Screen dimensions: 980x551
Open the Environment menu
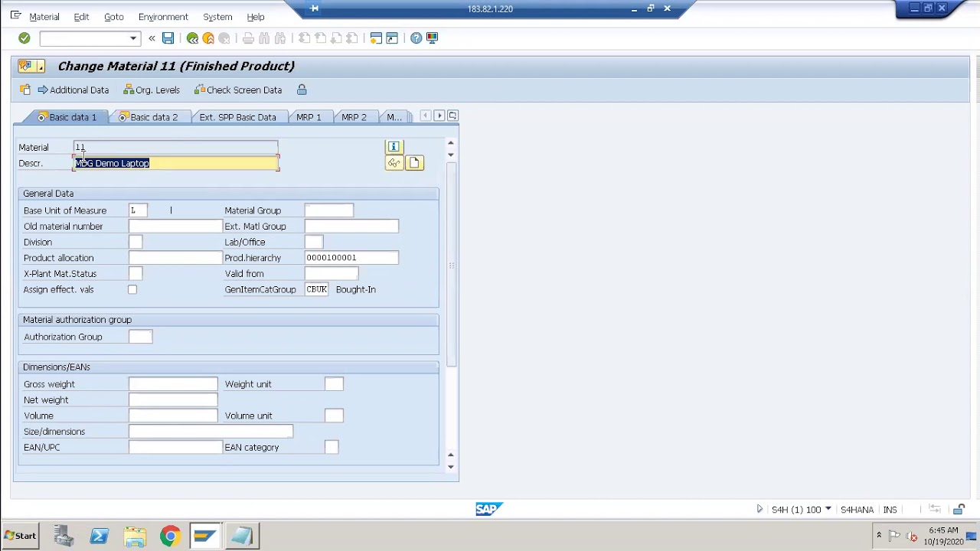coord(163,17)
